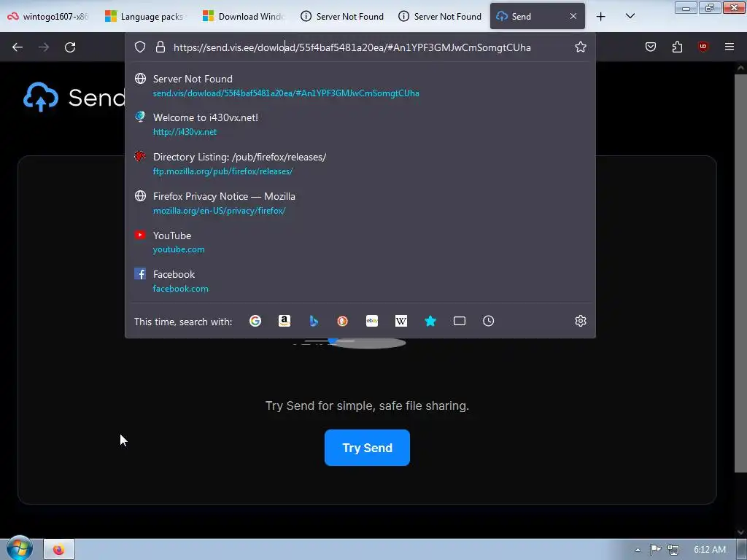Select the YouTube suggestion
The image size is (747, 560).
(360, 242)
